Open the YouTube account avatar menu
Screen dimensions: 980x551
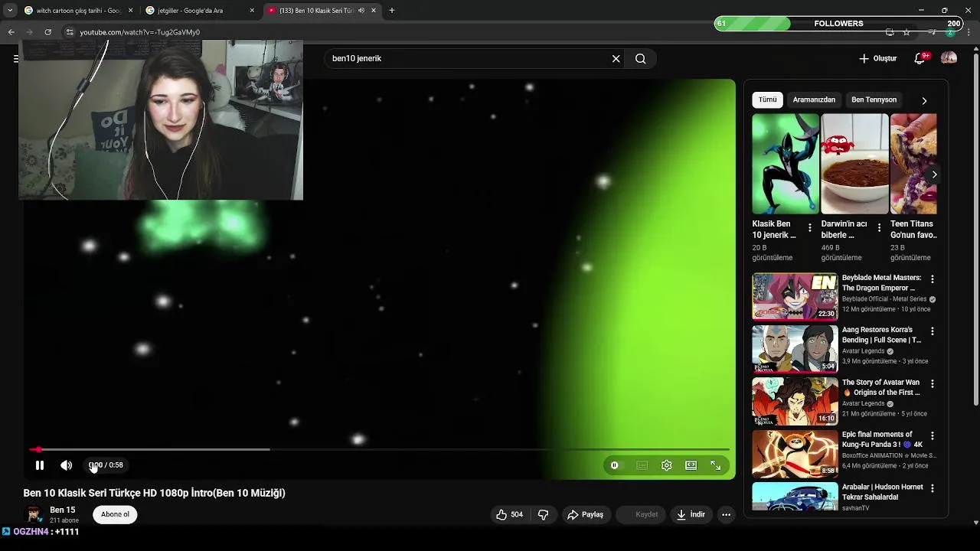(949, 58)
